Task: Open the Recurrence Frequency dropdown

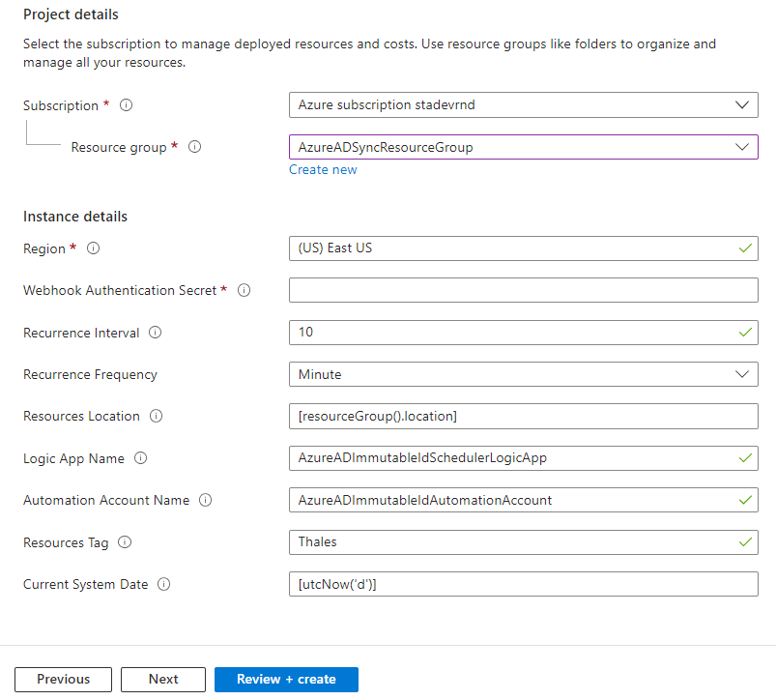Action: (524, 374)
